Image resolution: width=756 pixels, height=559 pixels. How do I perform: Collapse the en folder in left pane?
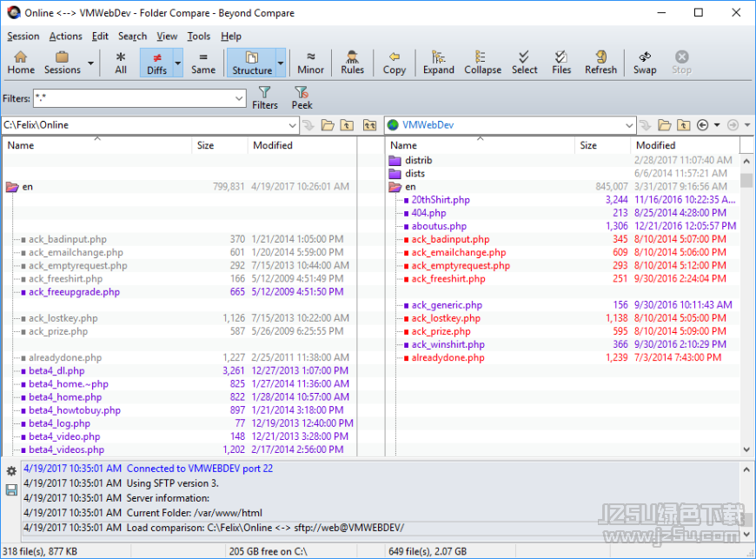(x=12, y=187)
